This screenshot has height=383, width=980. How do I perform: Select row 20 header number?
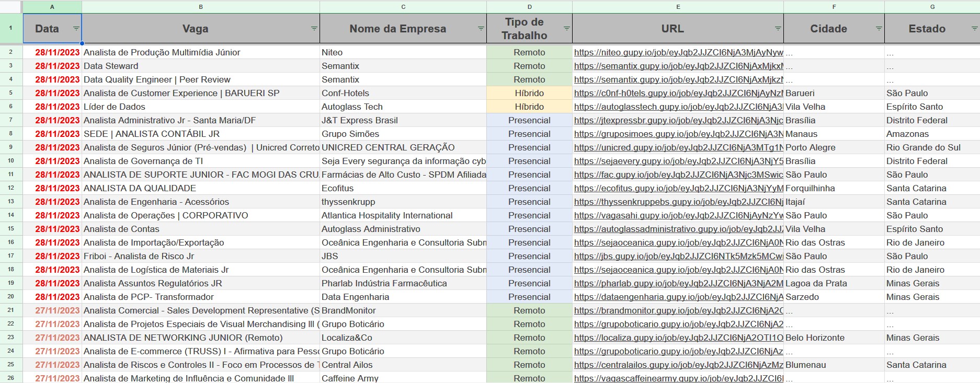click(x=11, y=297)
